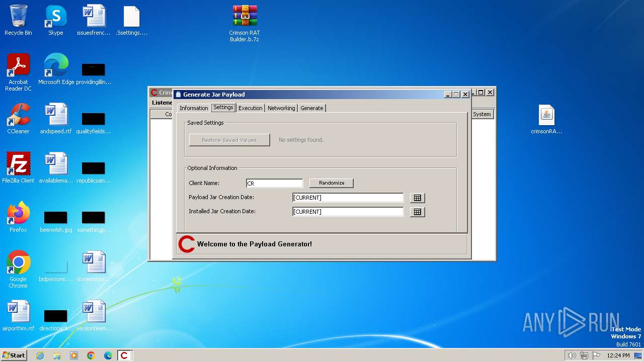Launch FileZilla Client shortcut
644x362 pixels.
click(x=18, y=168)
